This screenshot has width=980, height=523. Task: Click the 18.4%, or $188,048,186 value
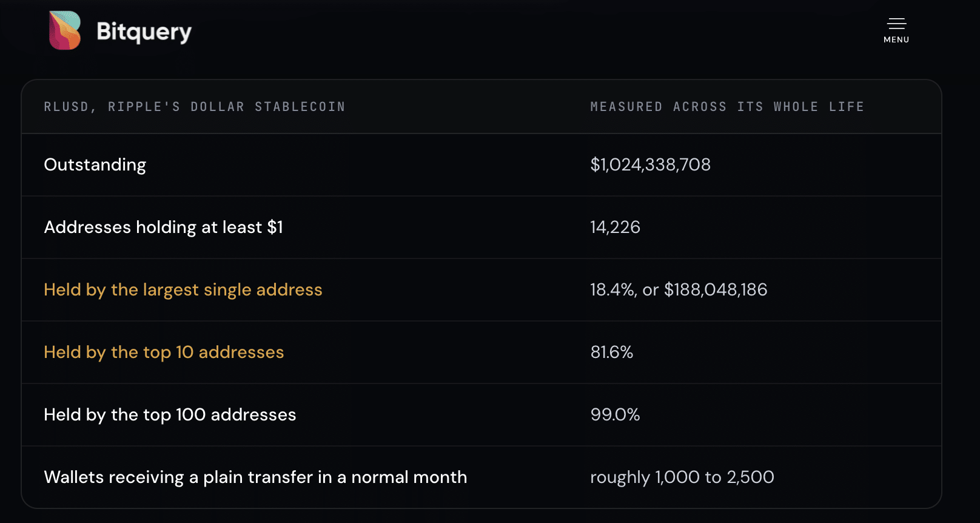(679, 289)
